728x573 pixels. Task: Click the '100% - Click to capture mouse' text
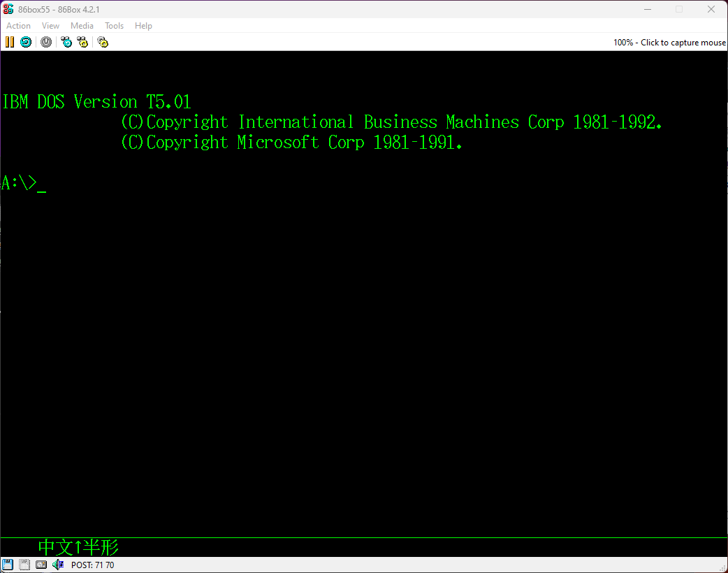(669, 43)
